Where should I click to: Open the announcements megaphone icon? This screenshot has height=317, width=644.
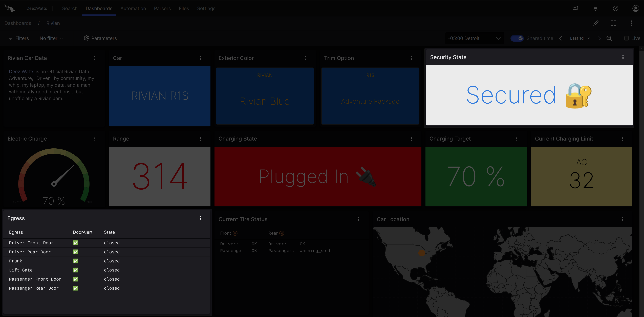tap(575, 9)
